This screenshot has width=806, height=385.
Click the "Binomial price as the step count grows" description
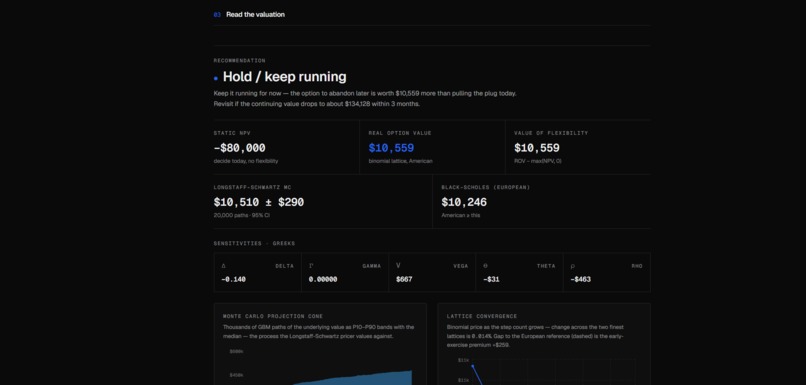(x=536, y=336)
